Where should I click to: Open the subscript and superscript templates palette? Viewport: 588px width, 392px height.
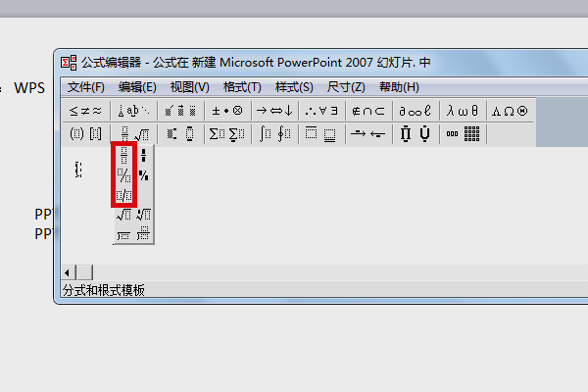click(x=180, y=133)
